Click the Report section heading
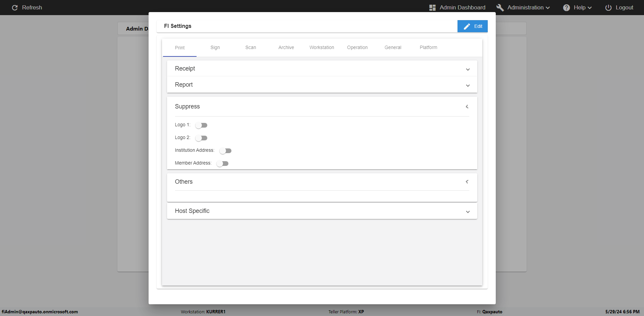644x316 pixels. [184, 85]
